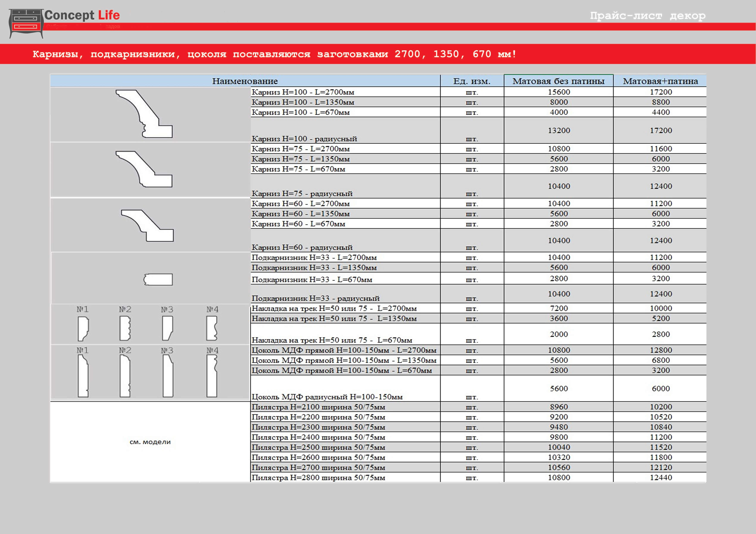The height and width of the screenshot is (534, 756).
Task: Click the H=33 under-cornice profile drawing
Action: click(x=158, y=279)
